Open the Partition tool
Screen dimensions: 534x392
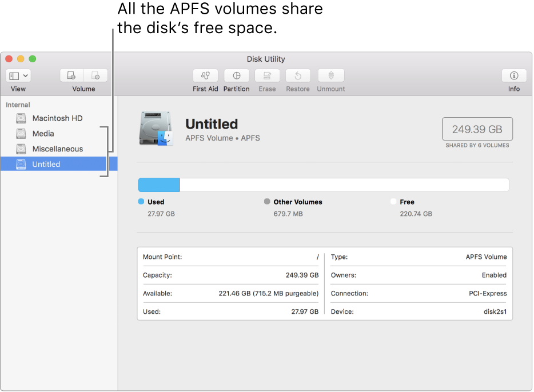pos(236,75)
